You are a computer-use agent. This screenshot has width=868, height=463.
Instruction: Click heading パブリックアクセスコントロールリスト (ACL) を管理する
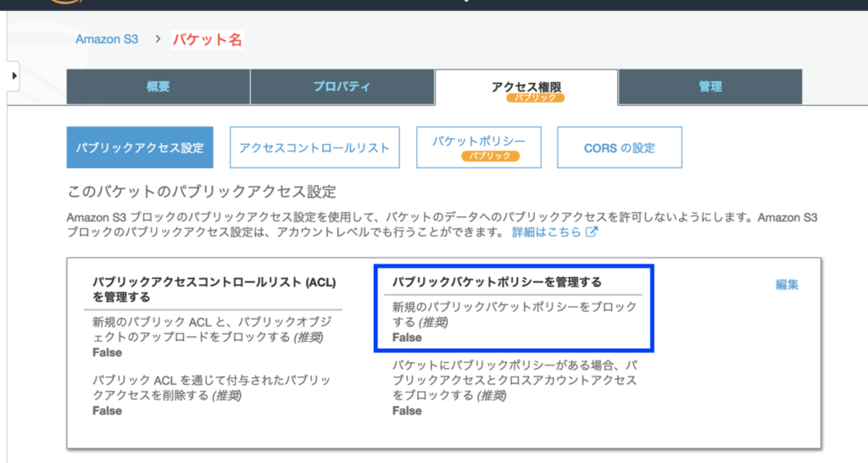[214, 290]
